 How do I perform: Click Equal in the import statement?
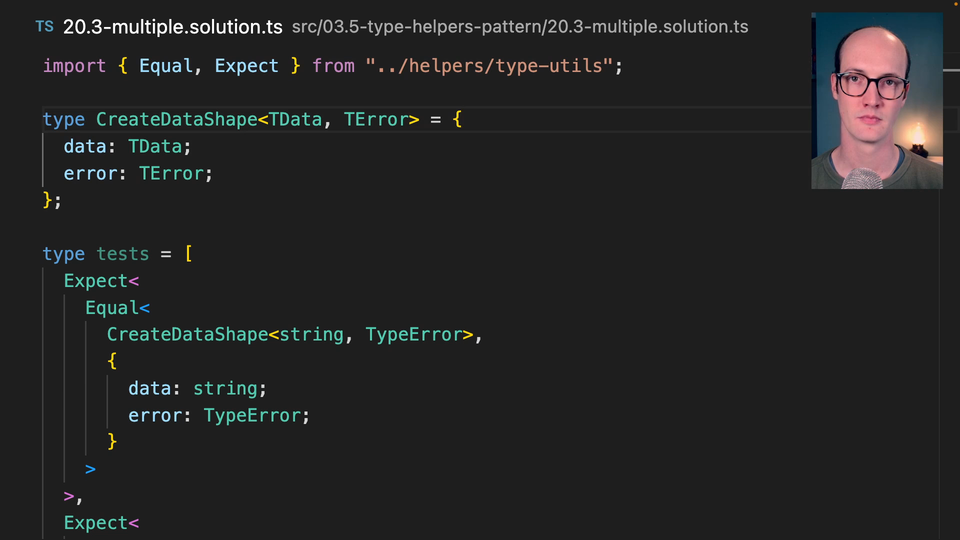(x=166, y=66)
